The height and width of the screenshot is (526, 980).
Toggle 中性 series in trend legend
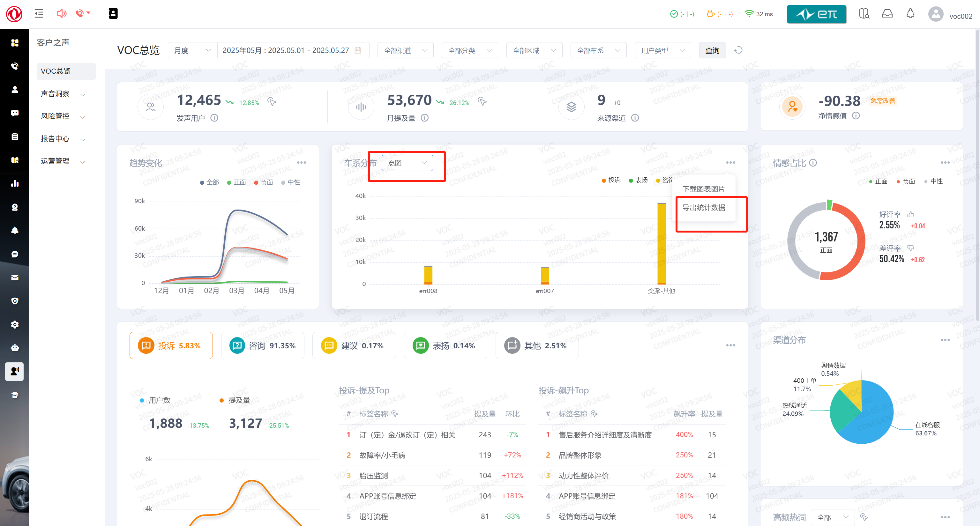[291, 182]
